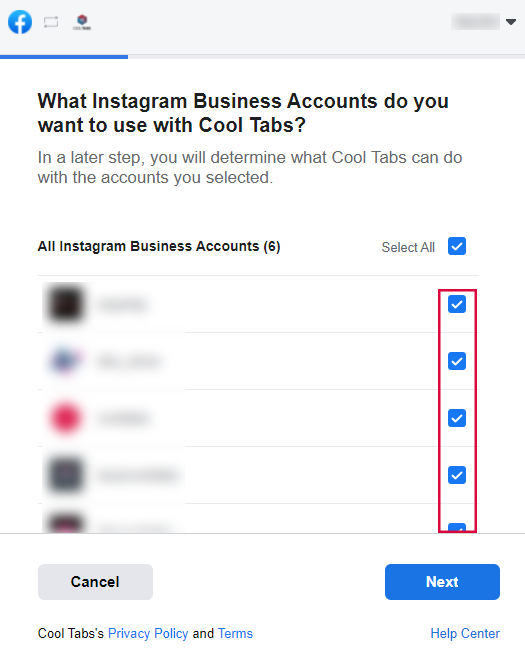Open the Terms link
The height and width of the screenshot is (655, 525).
coord(235,634)
